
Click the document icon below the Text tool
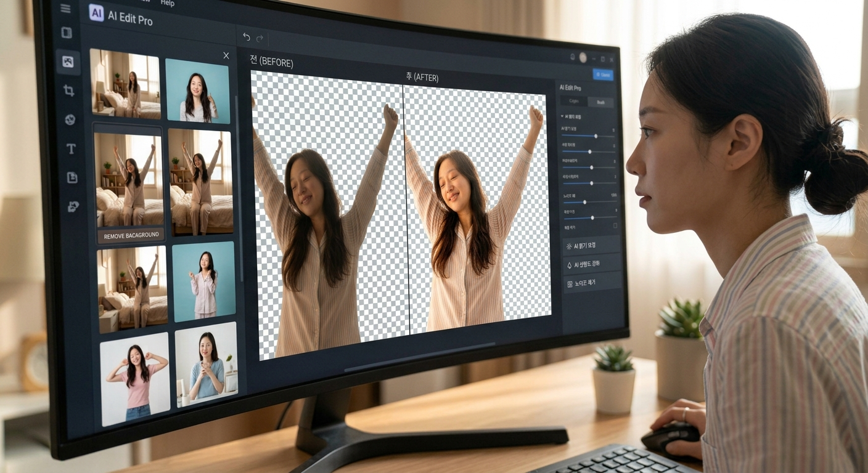[72, 177]
